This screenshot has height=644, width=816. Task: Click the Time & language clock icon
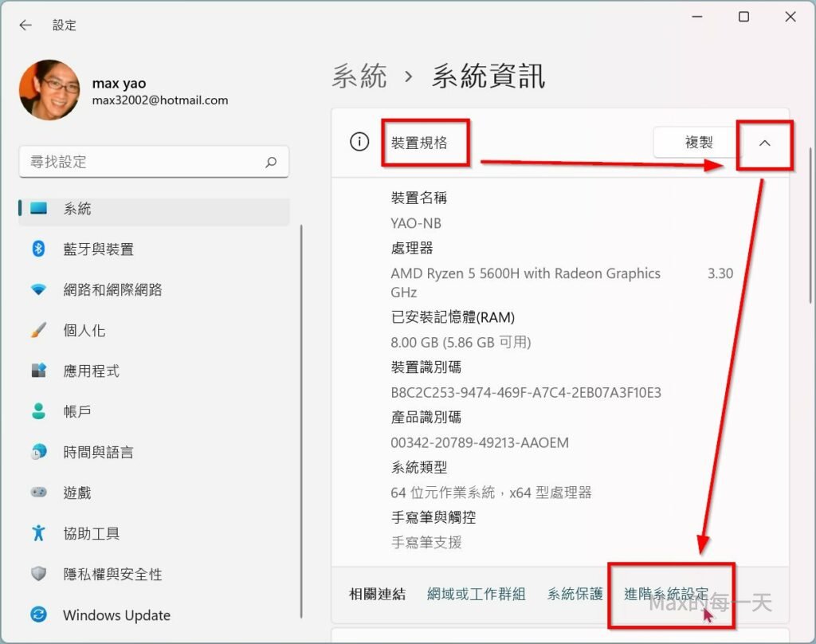click(38, 453)
